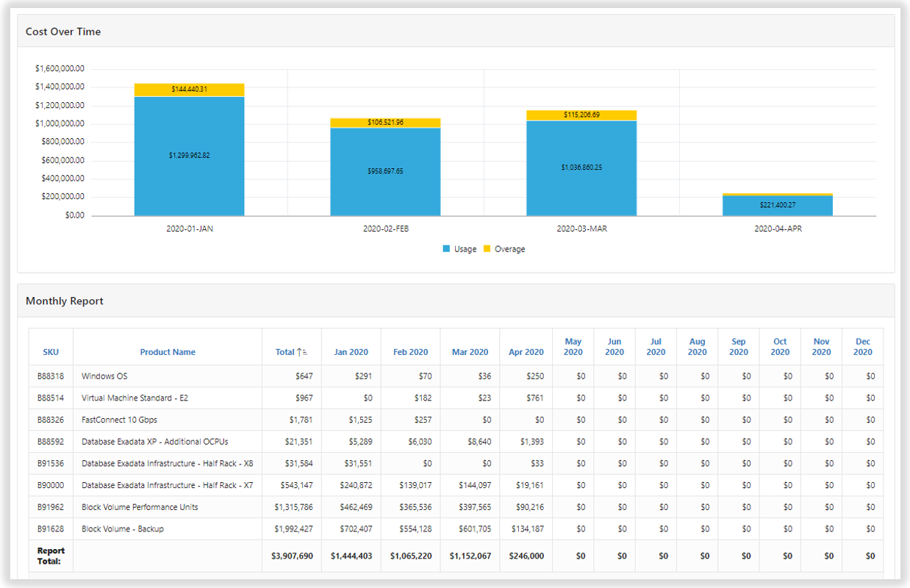The image size is (910, 588).
Task: Click Half Rack X7 total $543,147
Action: point(297,485)
